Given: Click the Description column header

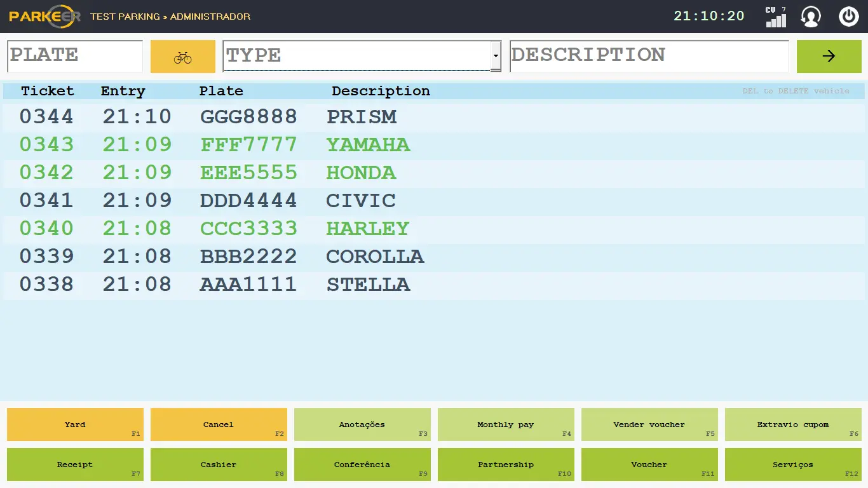Looking at the screenshot, I should click(x=381, y=91).
